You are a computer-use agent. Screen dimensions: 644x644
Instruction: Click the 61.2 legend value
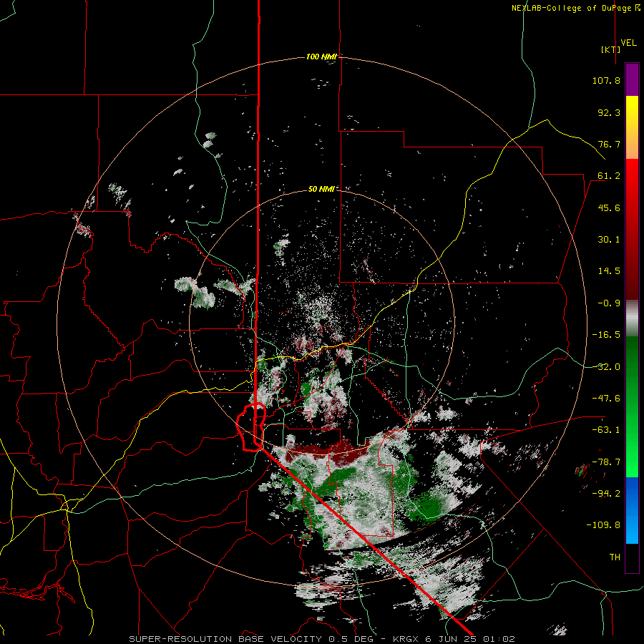click(609, 176)
